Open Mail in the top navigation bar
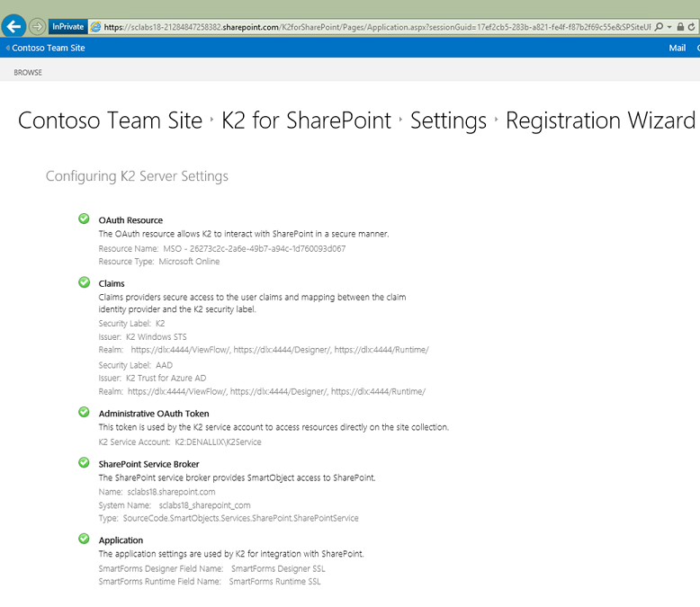The image size is (700, 607). pyautogui.click(x=677, y=48)
